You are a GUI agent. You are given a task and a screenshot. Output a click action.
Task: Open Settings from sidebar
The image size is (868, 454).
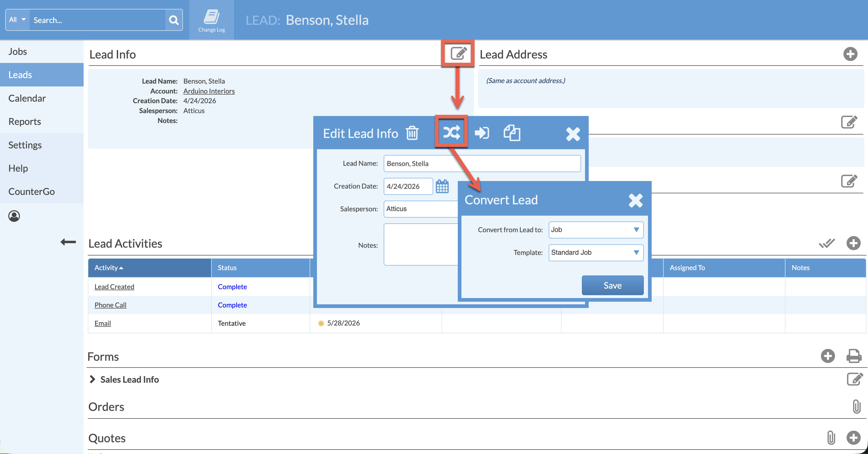pyautogui.click(x=42, y=145)
